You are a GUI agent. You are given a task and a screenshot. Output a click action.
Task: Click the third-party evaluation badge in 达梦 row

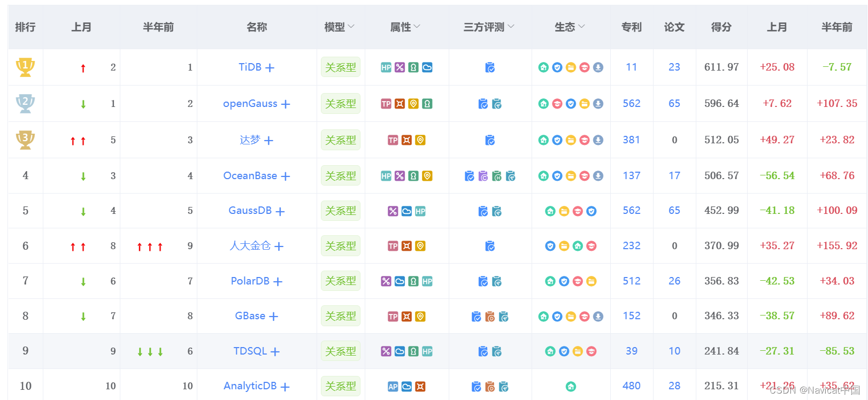pyautogui.click(x=490, y=140)
